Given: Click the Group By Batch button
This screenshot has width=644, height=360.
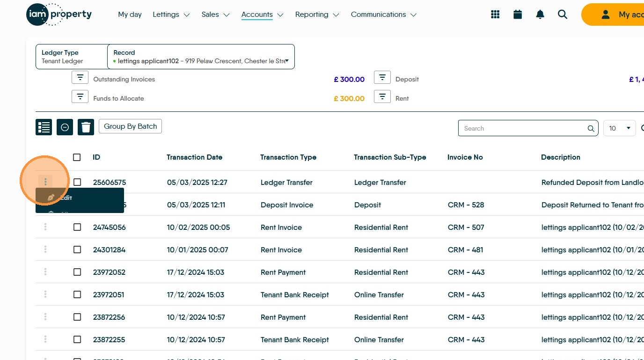Looking at the screenshot, I should tap(130, 126).
